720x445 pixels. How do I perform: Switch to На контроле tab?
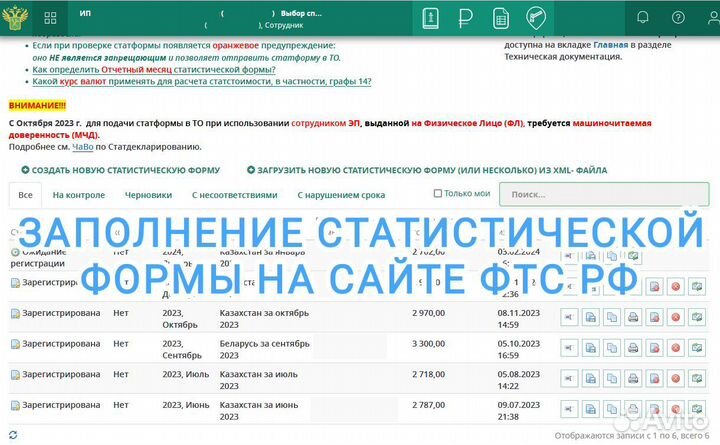tap(79, 195)
